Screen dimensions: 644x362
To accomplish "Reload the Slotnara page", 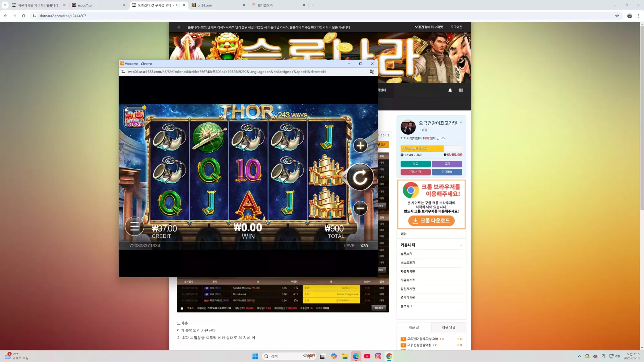I will pos(24,16).
